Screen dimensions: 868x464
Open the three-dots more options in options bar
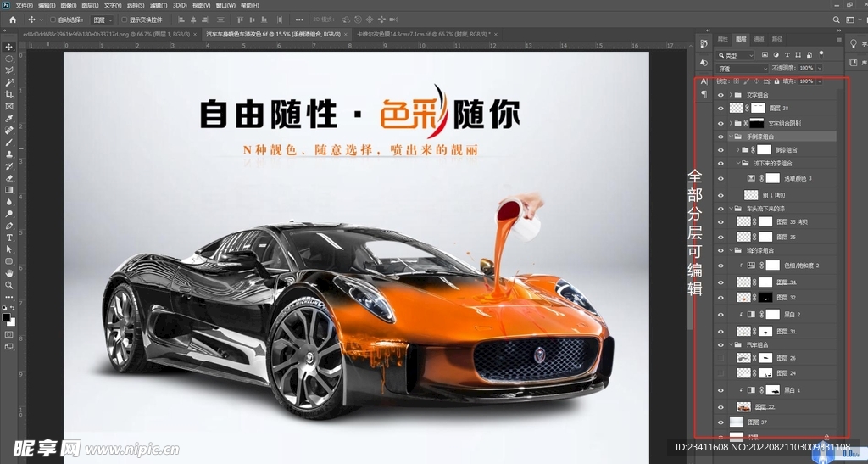pos(299,20)
